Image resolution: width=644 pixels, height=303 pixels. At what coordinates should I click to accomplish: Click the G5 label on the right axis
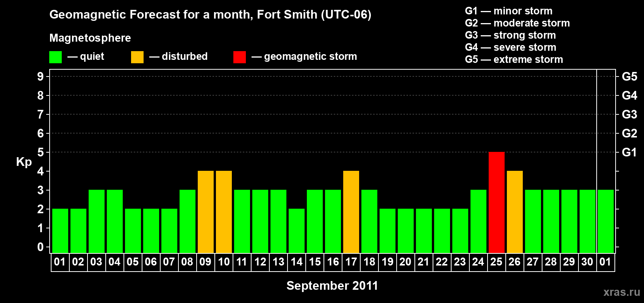[x=629, y=77]
